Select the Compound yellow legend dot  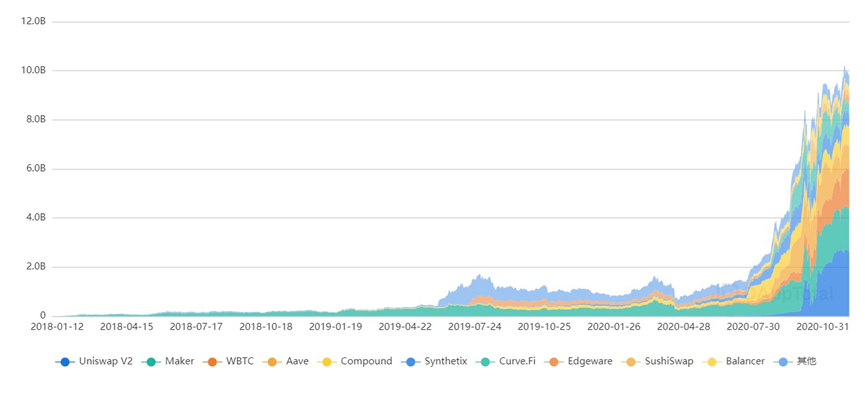327,362
